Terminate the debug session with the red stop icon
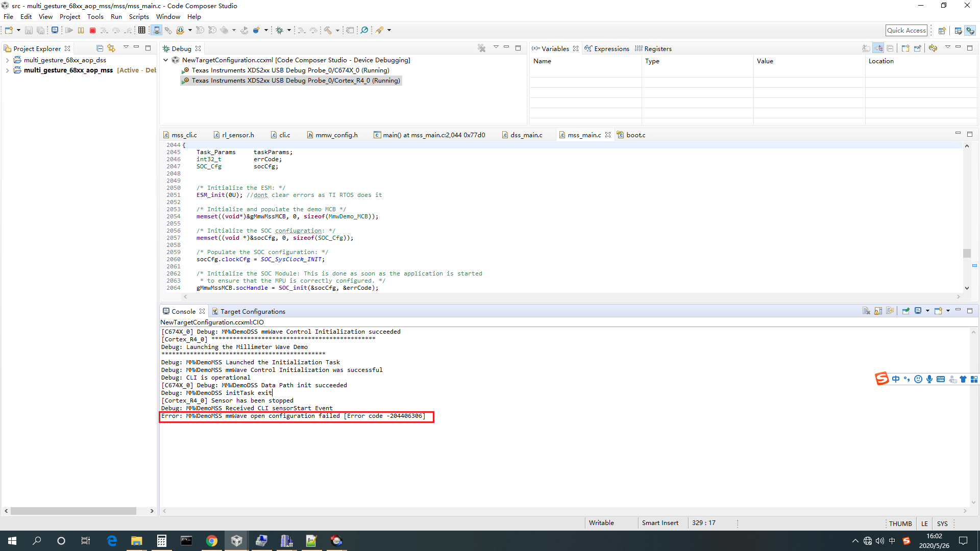This screenshot has width=980, height=551. pos(92,30)
